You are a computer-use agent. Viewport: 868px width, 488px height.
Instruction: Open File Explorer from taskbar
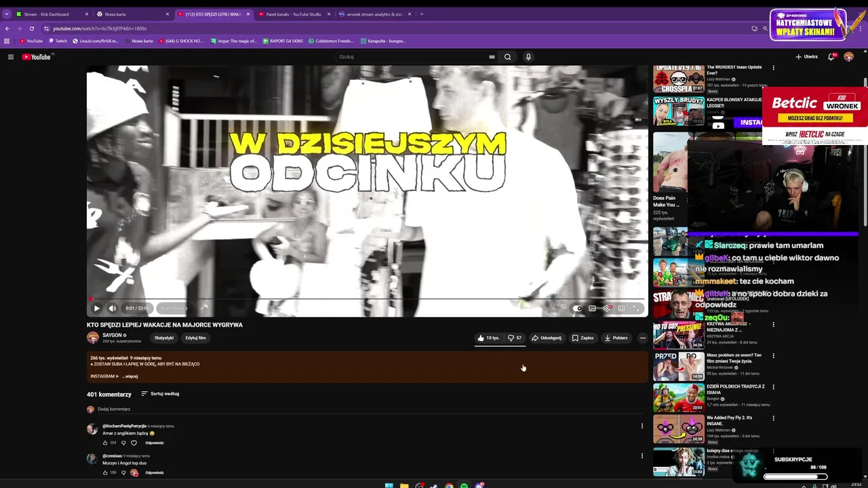click(x=404, y=485)
